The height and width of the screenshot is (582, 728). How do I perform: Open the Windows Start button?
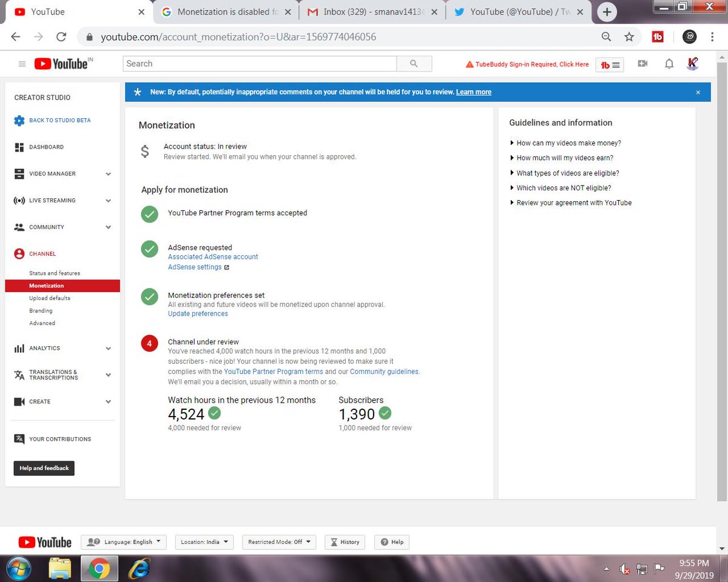pos(19,569)
